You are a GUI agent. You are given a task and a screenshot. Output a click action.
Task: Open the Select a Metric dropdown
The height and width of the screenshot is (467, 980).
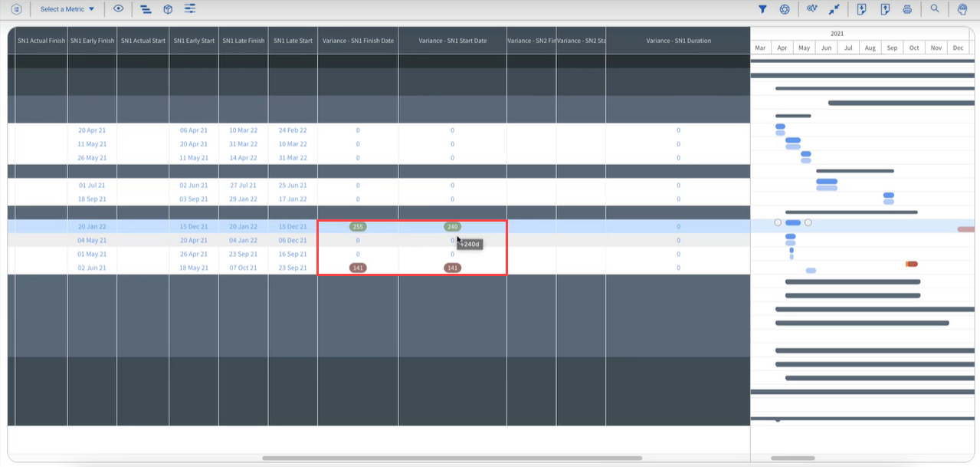[x=67, y=9]
